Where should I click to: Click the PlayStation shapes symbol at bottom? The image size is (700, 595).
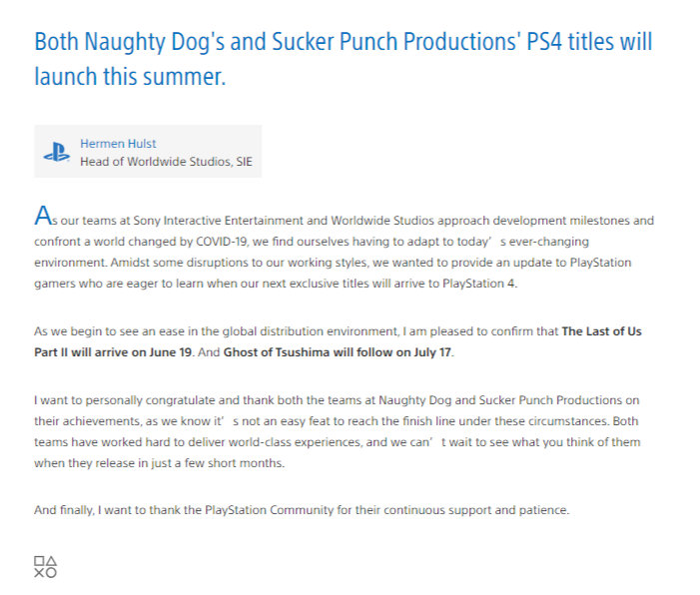click(x=46, y=567)
